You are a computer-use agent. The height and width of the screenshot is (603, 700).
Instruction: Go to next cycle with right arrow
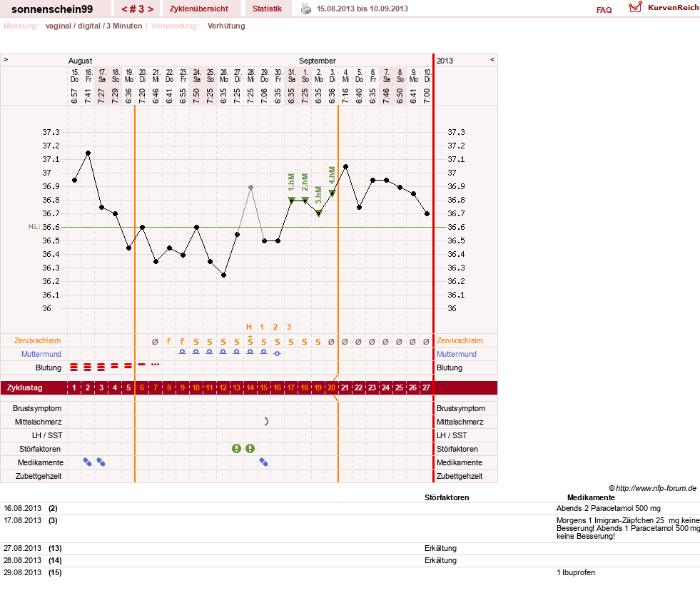(151, 9)
